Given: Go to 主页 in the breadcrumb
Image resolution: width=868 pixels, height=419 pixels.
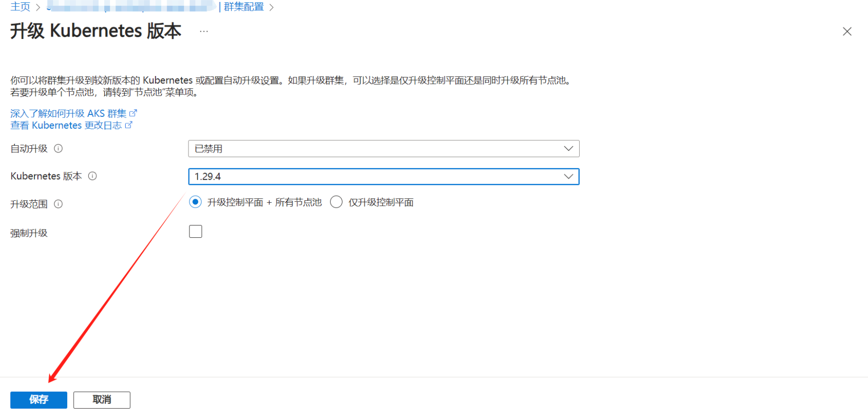Looking at the screenshot, I should 20,7.
